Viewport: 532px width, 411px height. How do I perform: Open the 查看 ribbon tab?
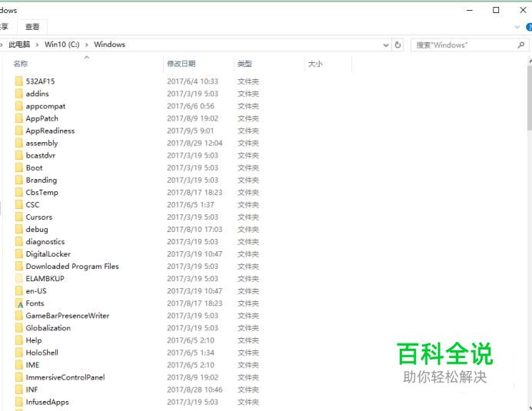(x=32, y=26)
